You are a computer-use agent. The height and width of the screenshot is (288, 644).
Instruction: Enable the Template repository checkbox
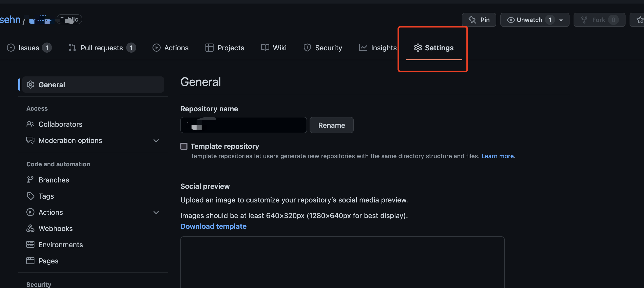tap(184, 146)
